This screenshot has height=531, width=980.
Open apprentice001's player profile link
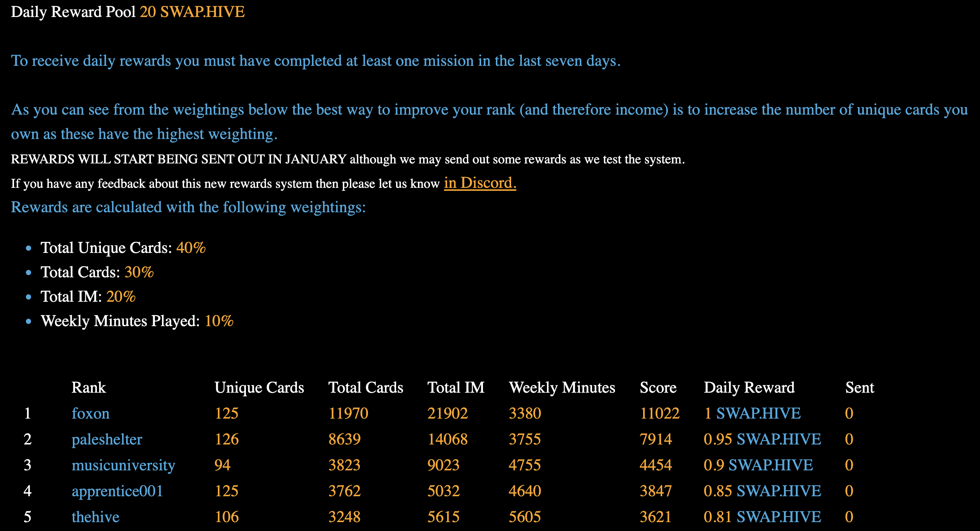coord(117,491)
